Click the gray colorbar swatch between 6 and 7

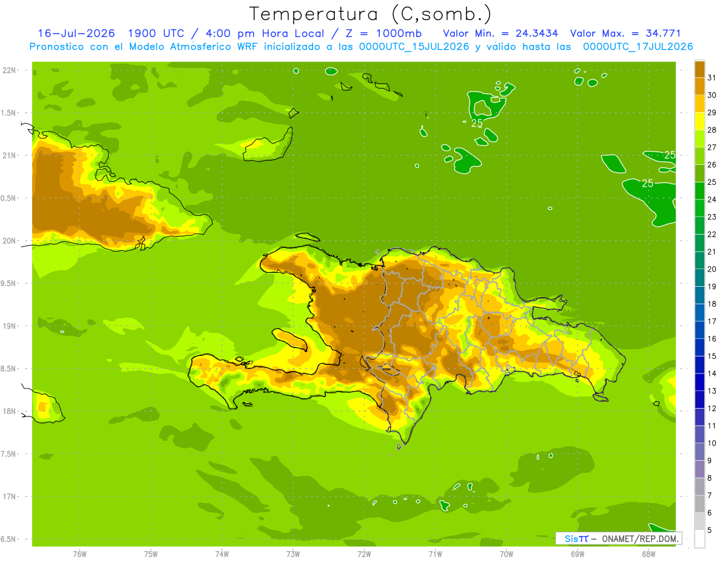[699, 504]
